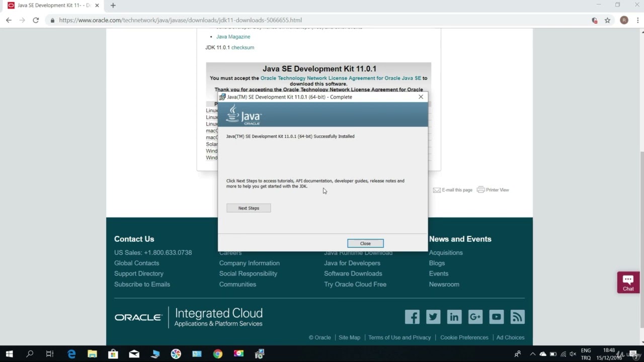Open Microsoft Store from taskbar
This screenshot has height=362, width=644.
113,354
